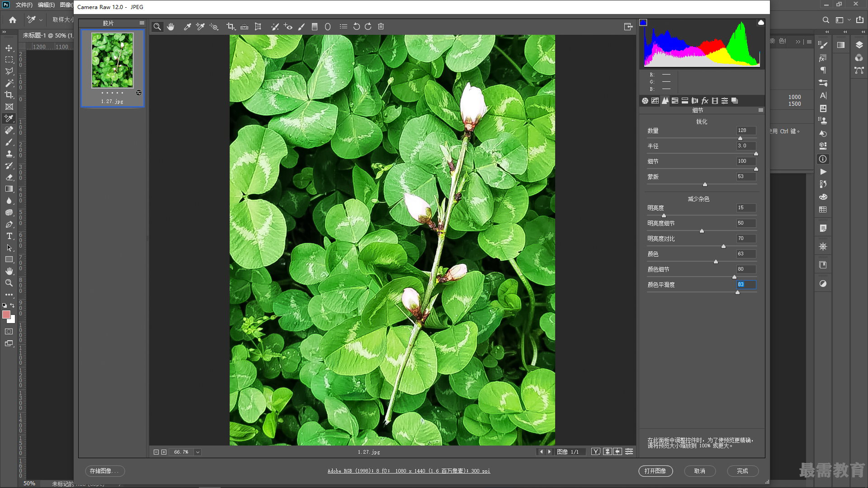This screenshot has height=488, width=868.
Task: Open Photoshop 编辑(E) menu
Action: (x=46, y=5)
